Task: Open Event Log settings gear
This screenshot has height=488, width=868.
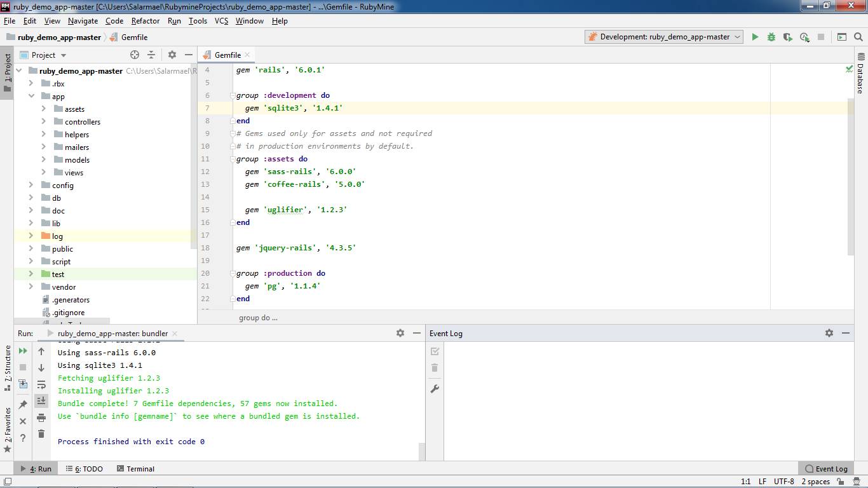Action: pos(829,333)
